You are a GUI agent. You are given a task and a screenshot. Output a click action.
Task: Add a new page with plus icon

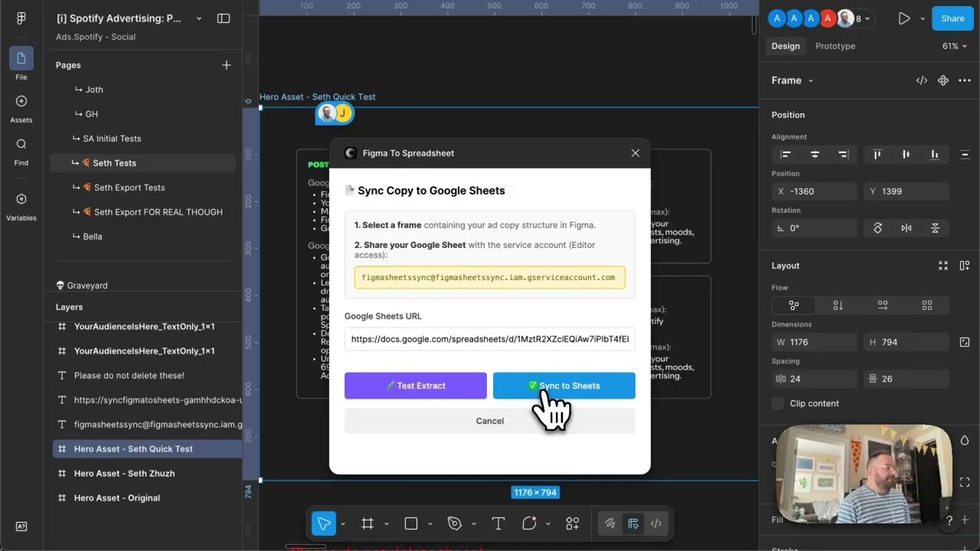pyautogui.click(x=227, y=65)
